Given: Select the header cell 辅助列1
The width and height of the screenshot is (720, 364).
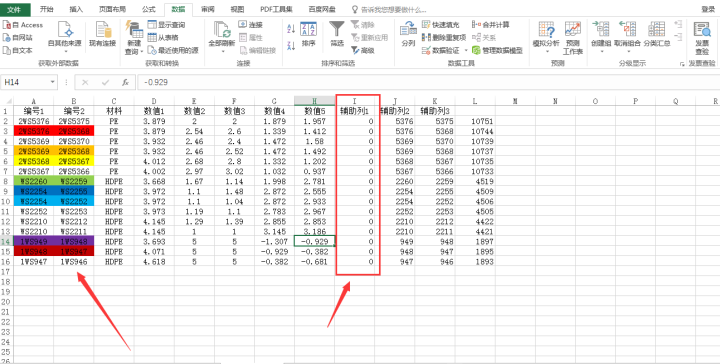Looking at the screenshot, I should coord(354,111).
